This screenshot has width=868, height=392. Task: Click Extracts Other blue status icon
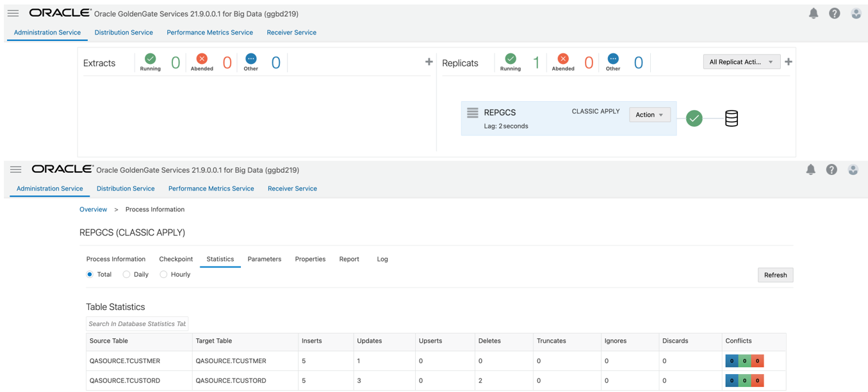[251, 58]
